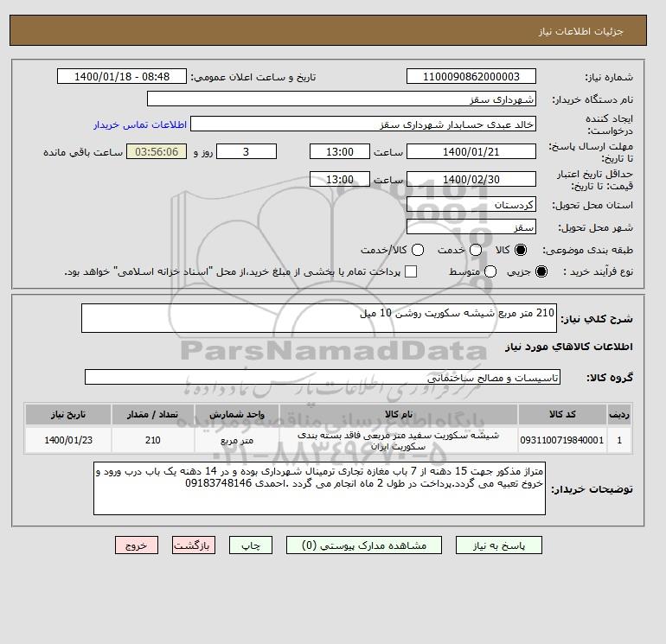Screen dimensions: 666x644
Task: Click the buyer name field شهرداری سقز
Action: pos(342,99)
